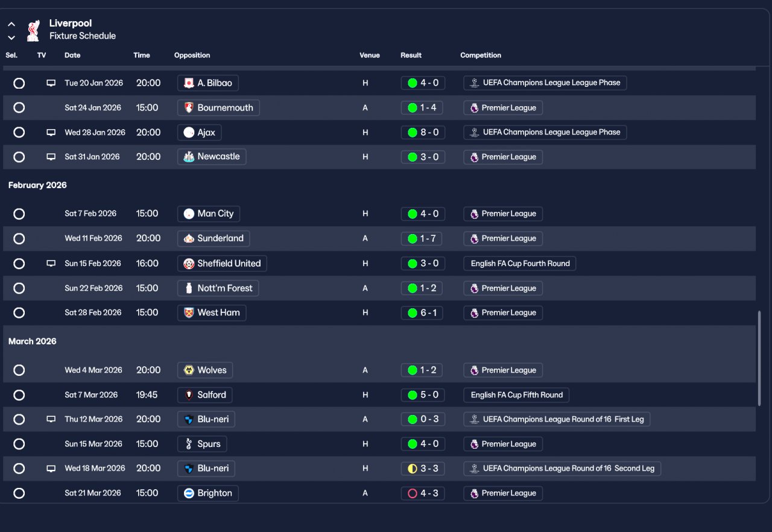This screenshot has width=772, height=532.
Task: Open the 8-0 result against Ajax
Action: [x=422, y=133]
